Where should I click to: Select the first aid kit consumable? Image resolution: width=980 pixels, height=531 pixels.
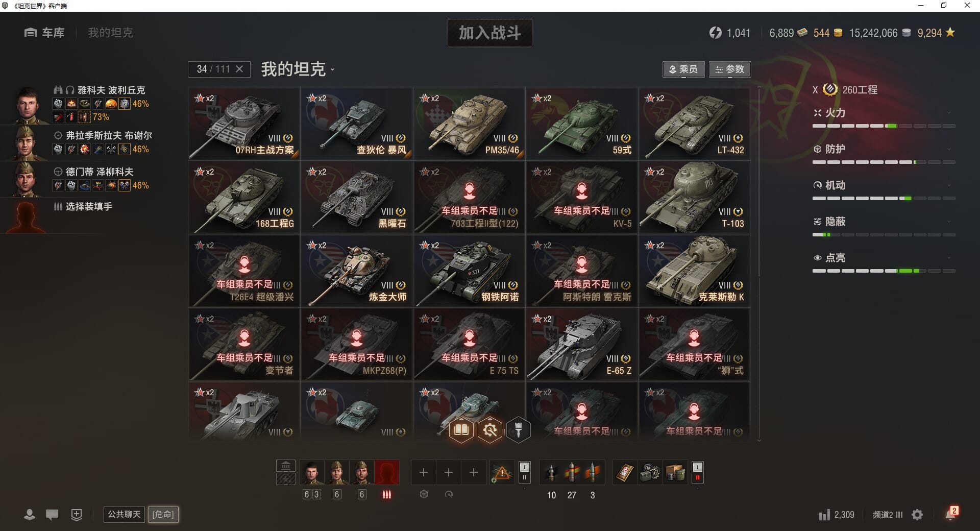click(625, 473)
